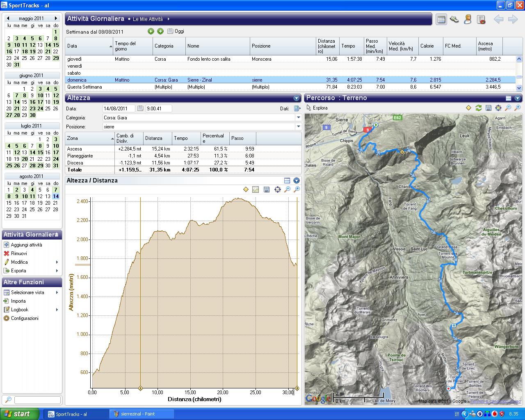Open Configurazioni settings

click(x=25, y=318)
